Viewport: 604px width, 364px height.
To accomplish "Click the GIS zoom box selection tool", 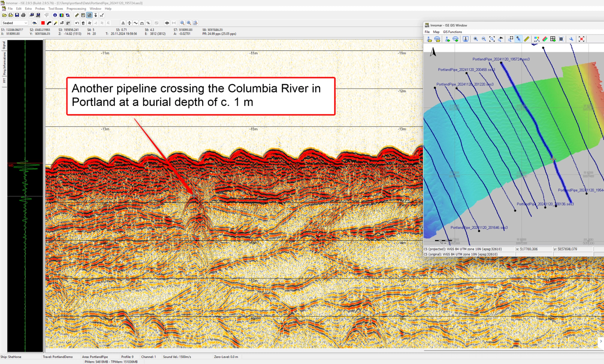I will pyautogui.click(x=510, y=39).
